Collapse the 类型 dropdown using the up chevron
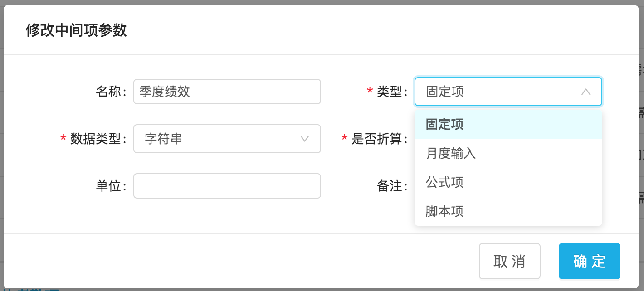Screen dimensions: 644x291 (x=585, y=92)
